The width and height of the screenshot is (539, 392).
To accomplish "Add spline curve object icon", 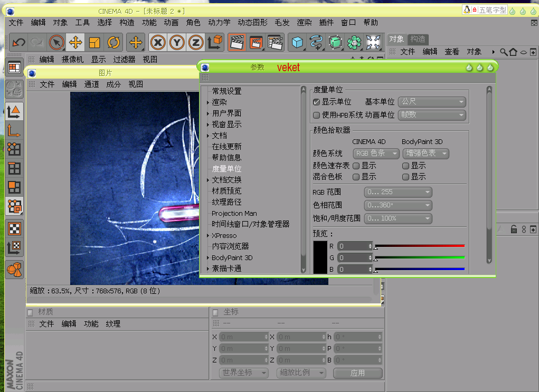I will (316, 43).
